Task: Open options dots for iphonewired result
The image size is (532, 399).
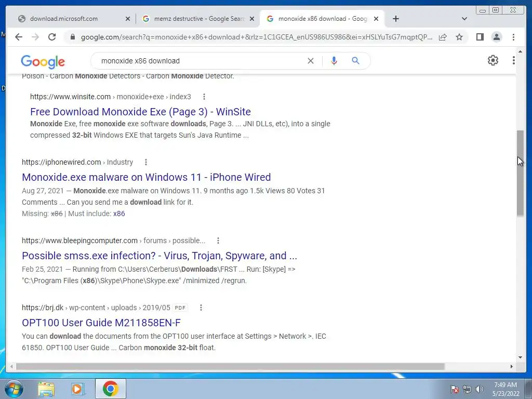Action: coord(146,162)
